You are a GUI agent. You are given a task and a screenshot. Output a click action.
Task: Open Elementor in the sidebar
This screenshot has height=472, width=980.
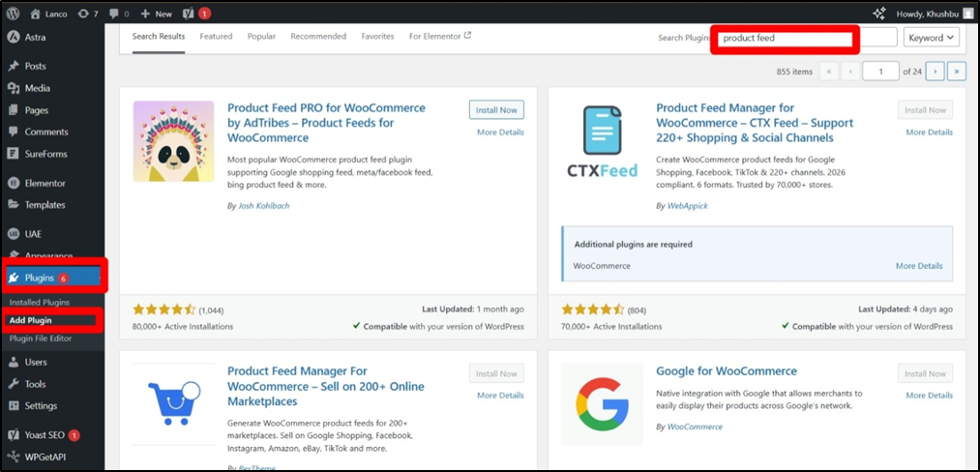pos(45,183)
